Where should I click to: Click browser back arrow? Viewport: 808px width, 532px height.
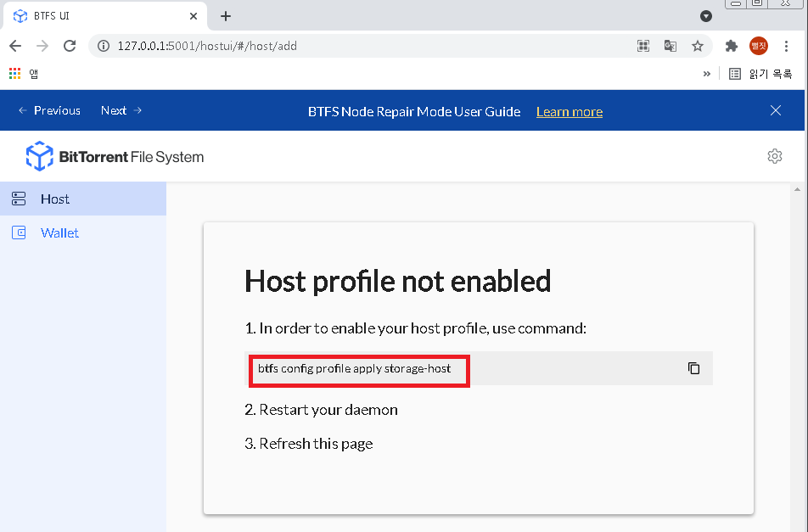(15, 46)
